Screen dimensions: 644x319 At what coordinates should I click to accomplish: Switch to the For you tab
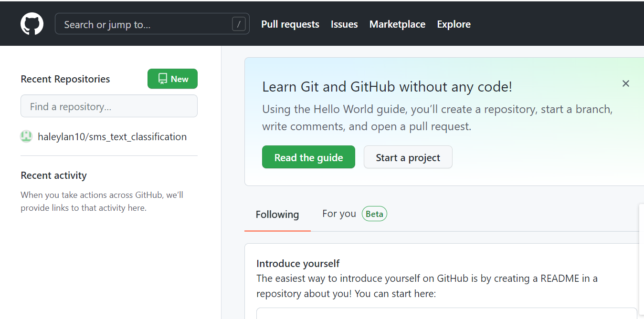pyautogui.click(x=339, y=214)
